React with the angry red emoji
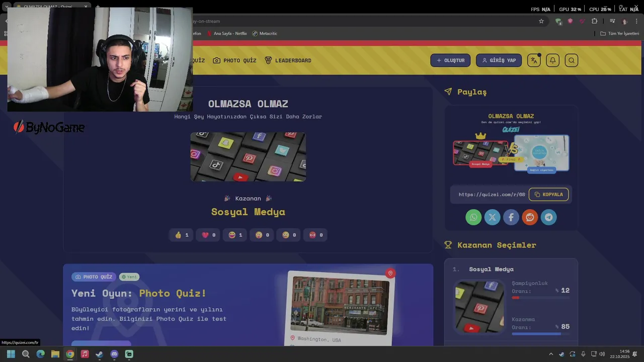This screenshot has height=362, width=644. click(x=315, y=235)
